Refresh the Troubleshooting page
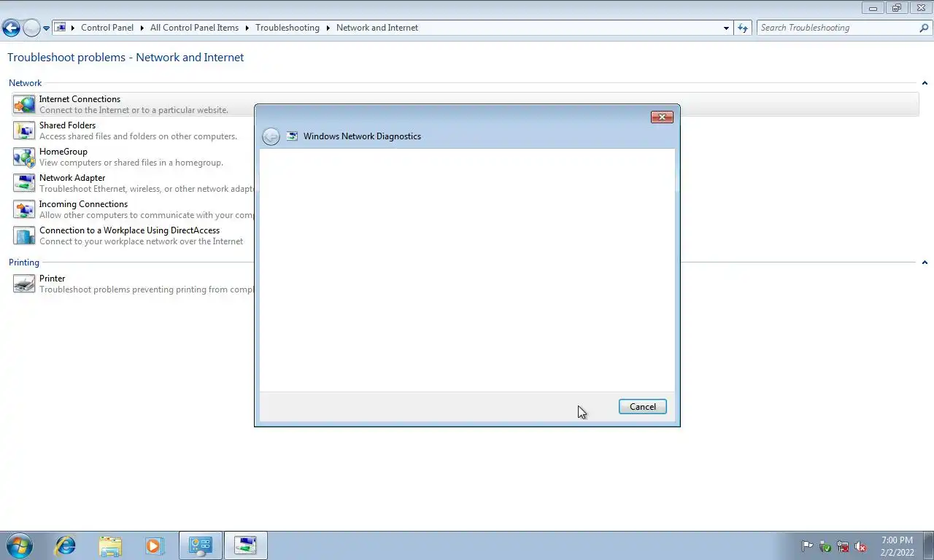This screenshot has height=560, width=934. pyautogui.click(x=743, y=28)
